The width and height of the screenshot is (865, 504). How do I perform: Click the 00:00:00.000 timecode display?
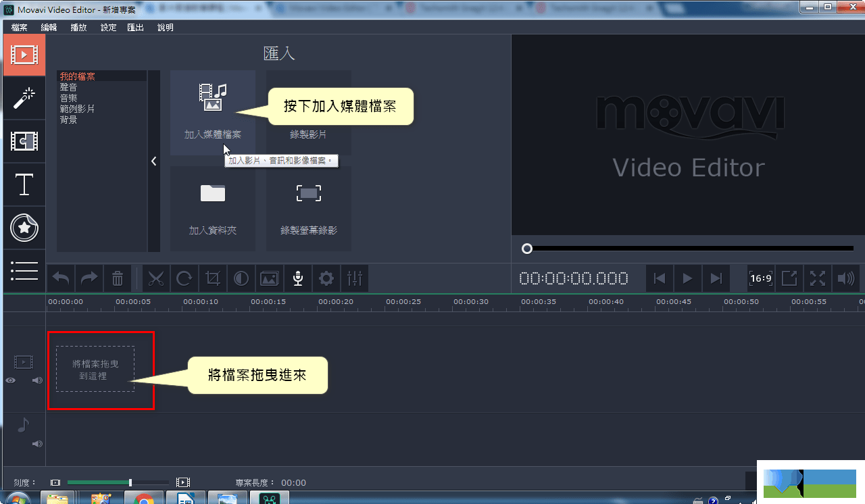pos(574,278)
